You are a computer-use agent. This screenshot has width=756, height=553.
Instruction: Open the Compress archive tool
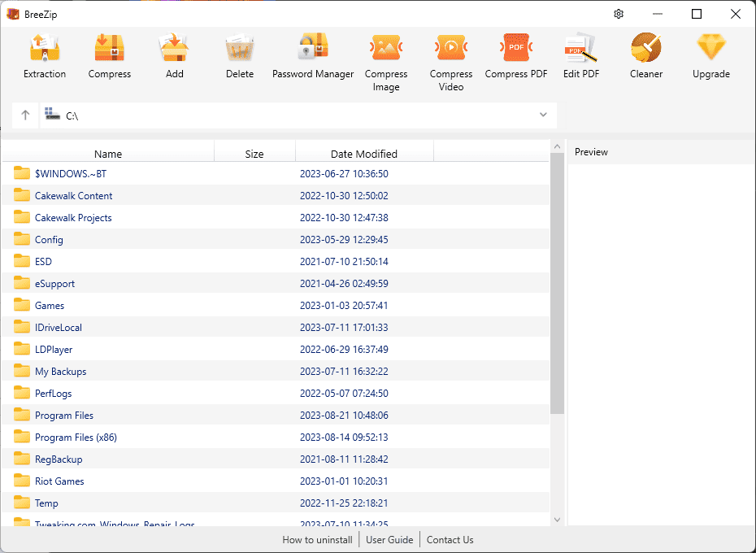110,49
